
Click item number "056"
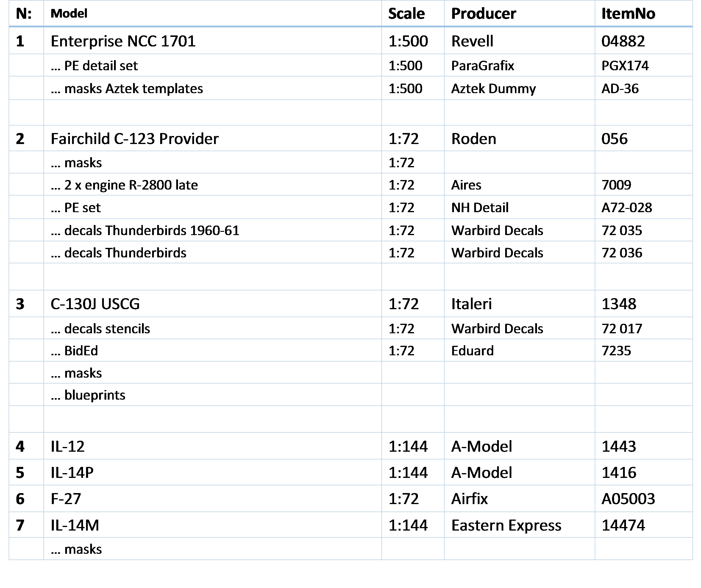(x=614, y=138)
